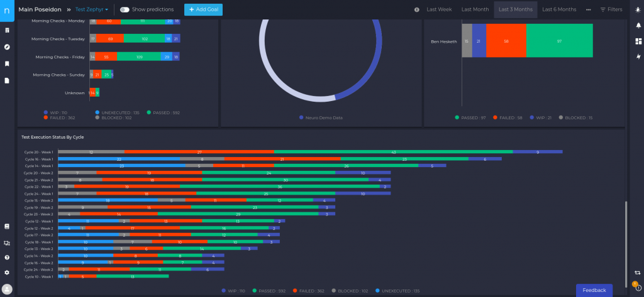Click the blue 22 segment of Cycle 16 - Week 1

(119, 159)
